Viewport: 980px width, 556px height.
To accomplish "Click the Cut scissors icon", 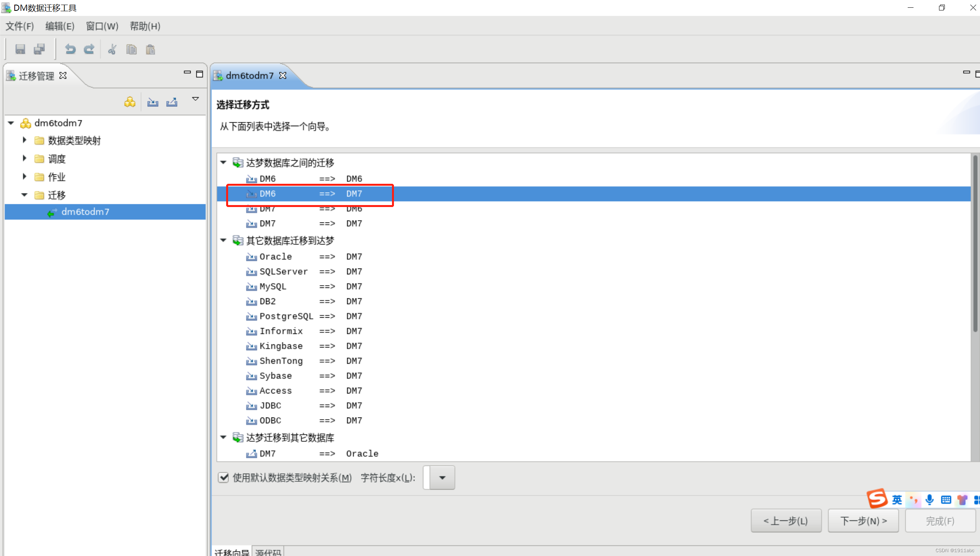I will pyautogui.click(x=112, y=49).
